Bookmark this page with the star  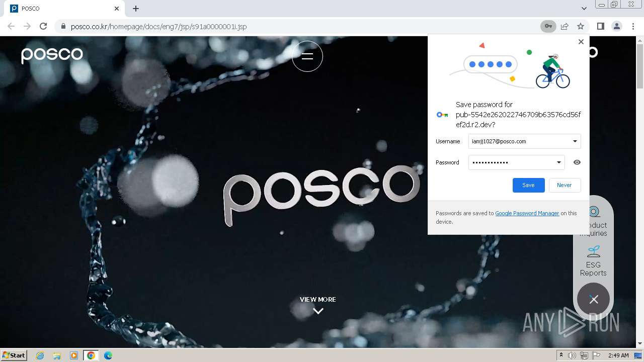[581, 26]
